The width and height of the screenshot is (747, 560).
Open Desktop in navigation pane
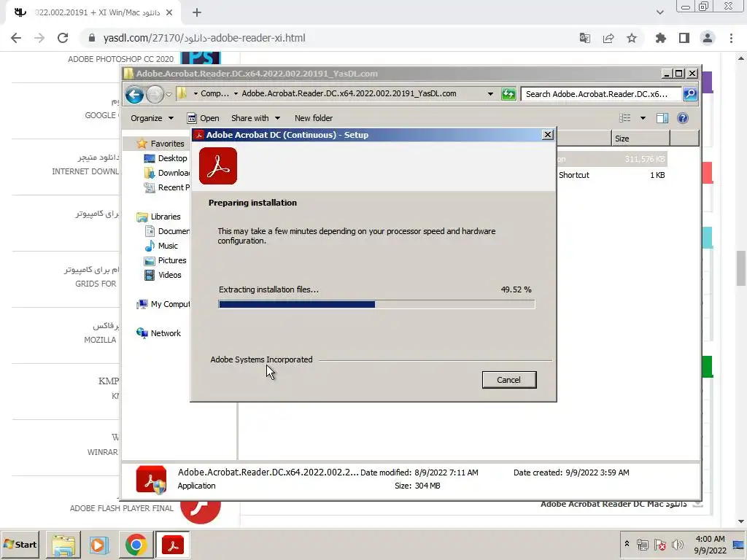pos(166,158)
